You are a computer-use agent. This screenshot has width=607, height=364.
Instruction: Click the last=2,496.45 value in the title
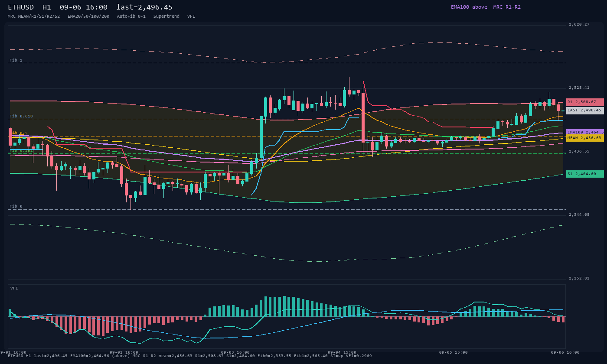coord(144,7)
